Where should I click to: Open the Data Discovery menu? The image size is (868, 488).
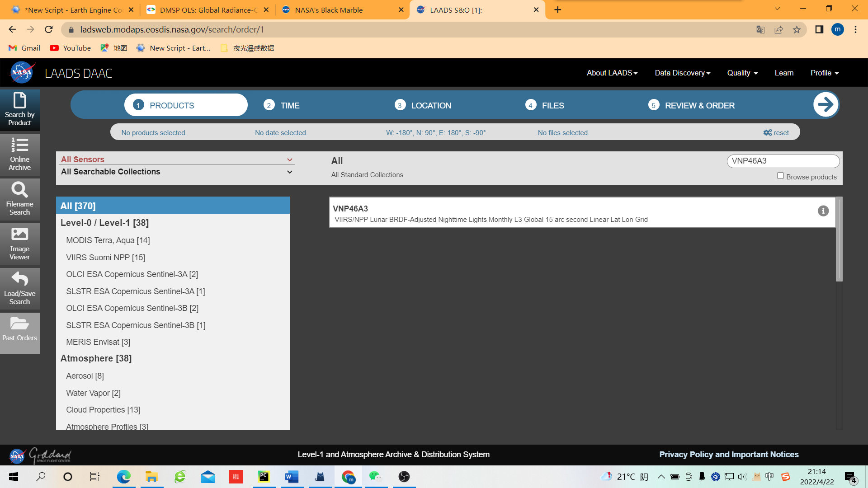682,73
